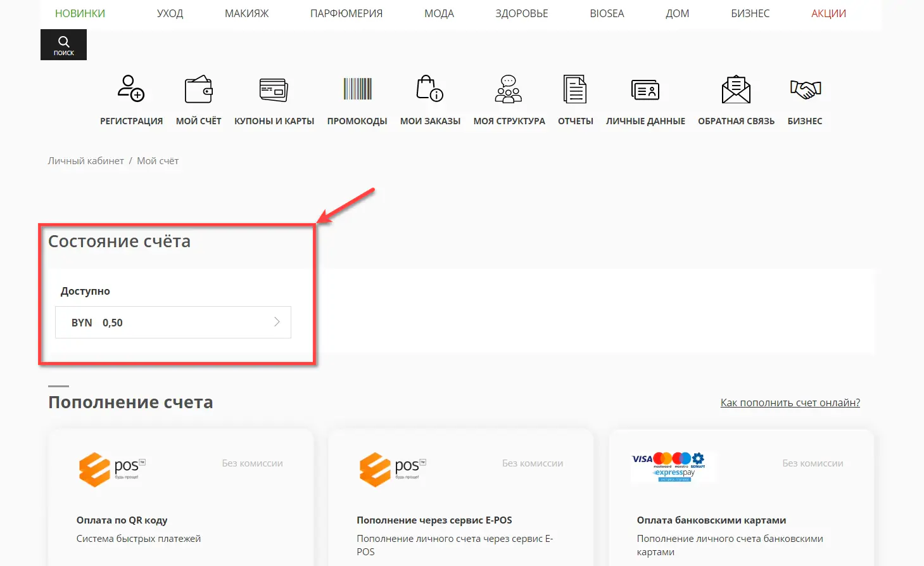Viewport: 924px width, 566px height.
Task: Open the АКЦИИ menu item
Action: [828, 13]
